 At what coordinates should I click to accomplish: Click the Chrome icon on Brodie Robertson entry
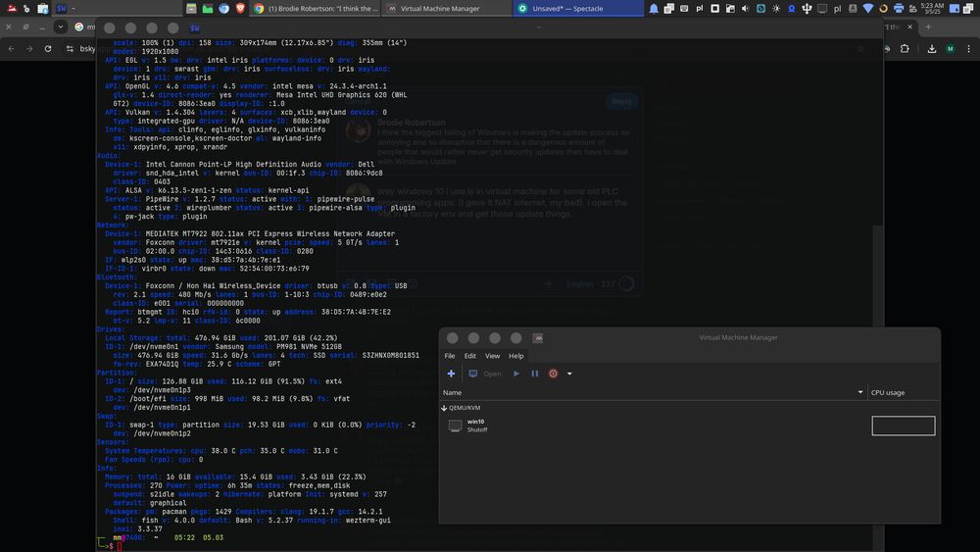tap(259, 9)
